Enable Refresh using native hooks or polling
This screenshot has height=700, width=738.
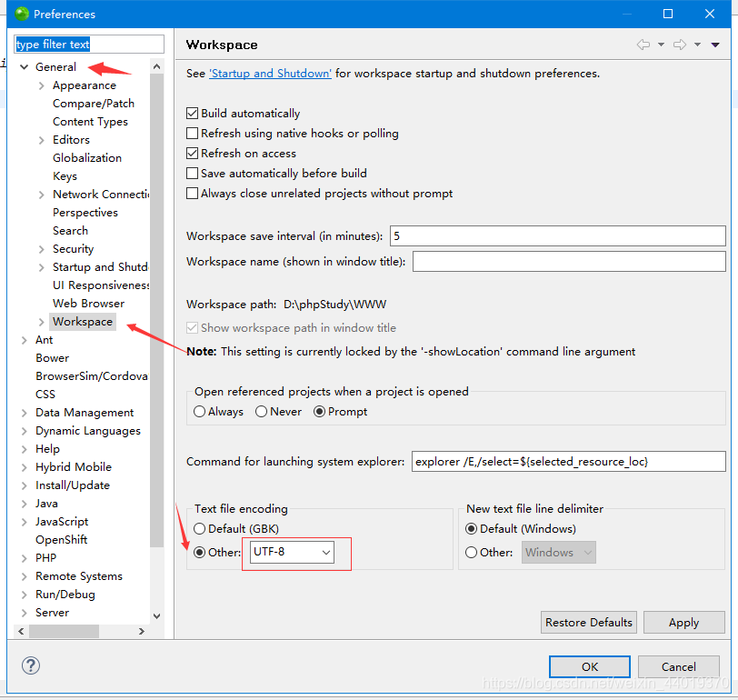192,134
